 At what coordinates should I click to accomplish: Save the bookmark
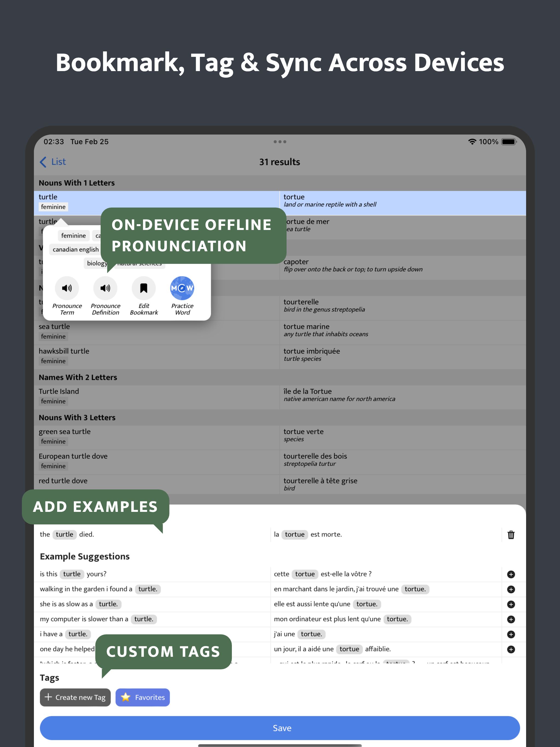(280, 728)
